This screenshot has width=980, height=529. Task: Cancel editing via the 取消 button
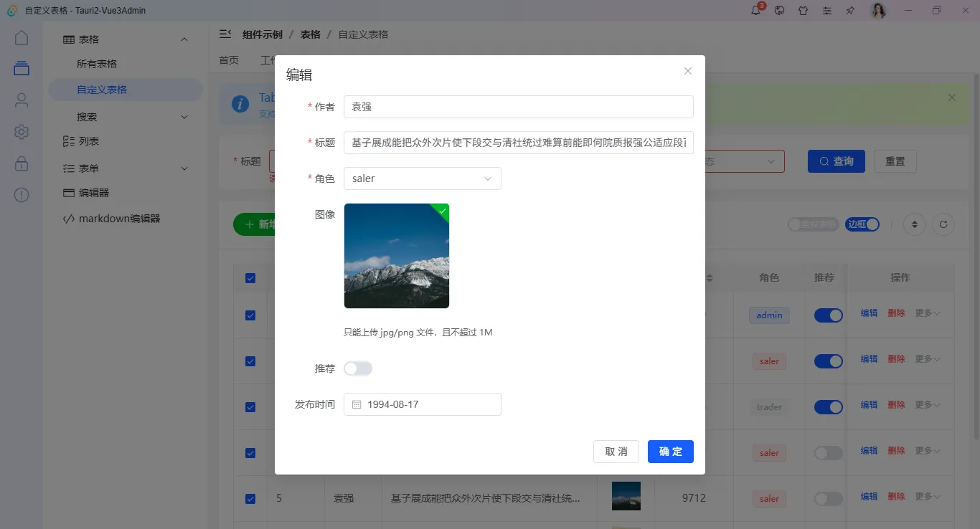[x=616, y=452]
